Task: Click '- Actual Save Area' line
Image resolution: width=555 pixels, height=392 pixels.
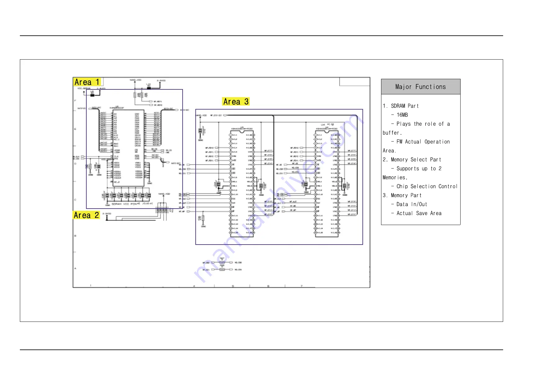Action: tap(416, 213)
